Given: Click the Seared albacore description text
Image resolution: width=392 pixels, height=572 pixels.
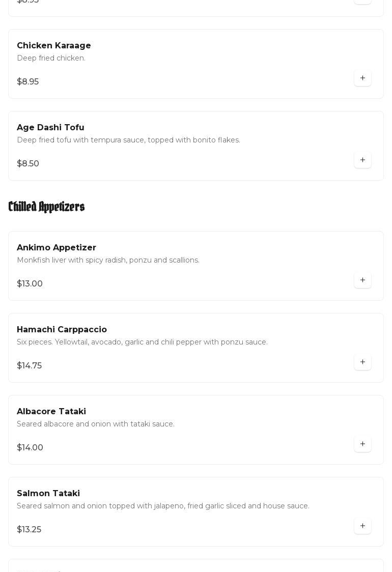Looking at the screenshot, I should (96, 424).
